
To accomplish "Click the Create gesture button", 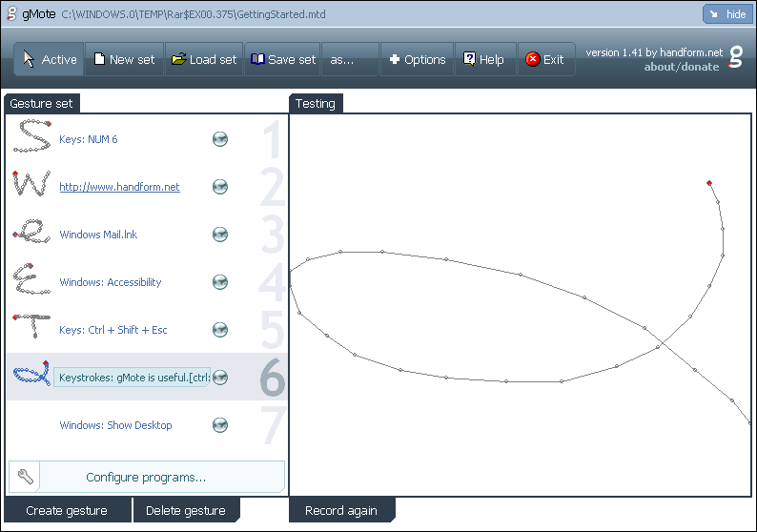I will (67, 510).
